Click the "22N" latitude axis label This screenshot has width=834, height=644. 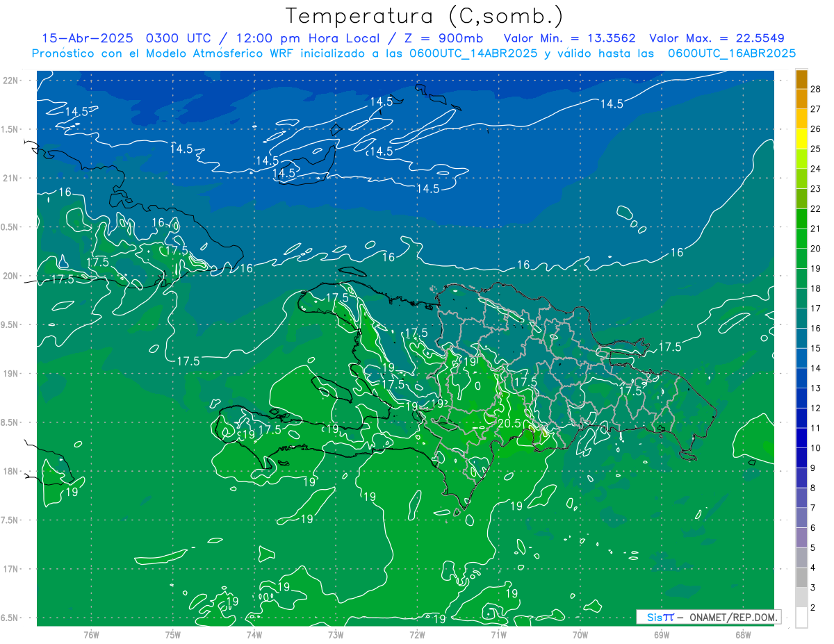[10, 81]
